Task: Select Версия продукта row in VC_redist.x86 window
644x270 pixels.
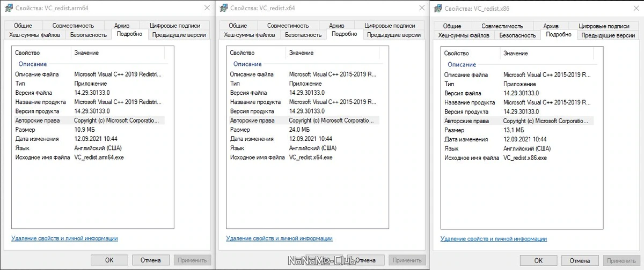Action: [x=518, y=111]
